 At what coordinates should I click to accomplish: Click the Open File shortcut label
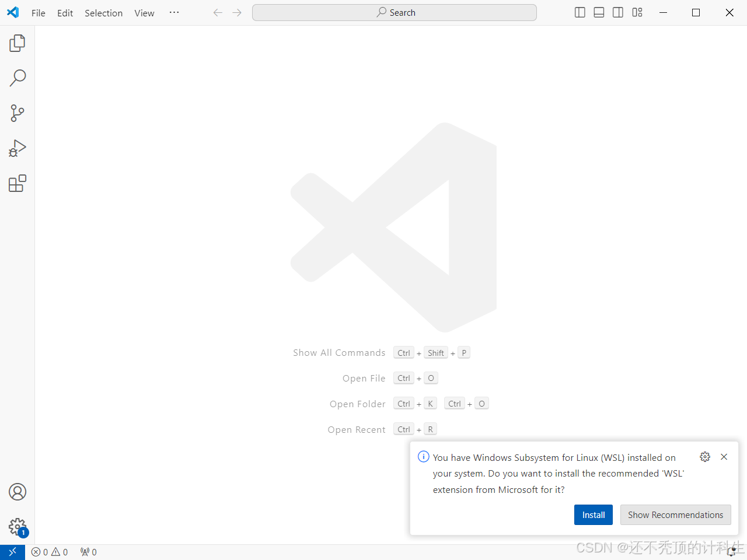pos(364,379)
